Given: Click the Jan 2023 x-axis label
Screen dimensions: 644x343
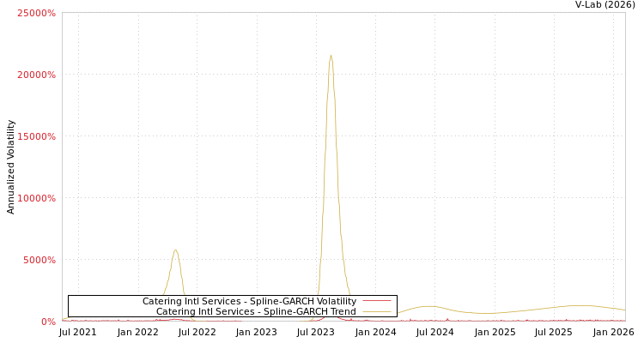Looking at the screenshot, I should [x=257, y=332].
